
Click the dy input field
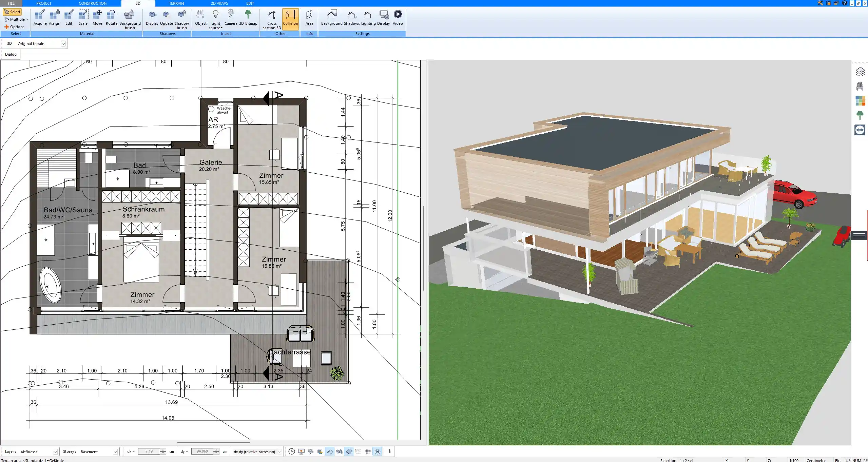tap(202, 451)
